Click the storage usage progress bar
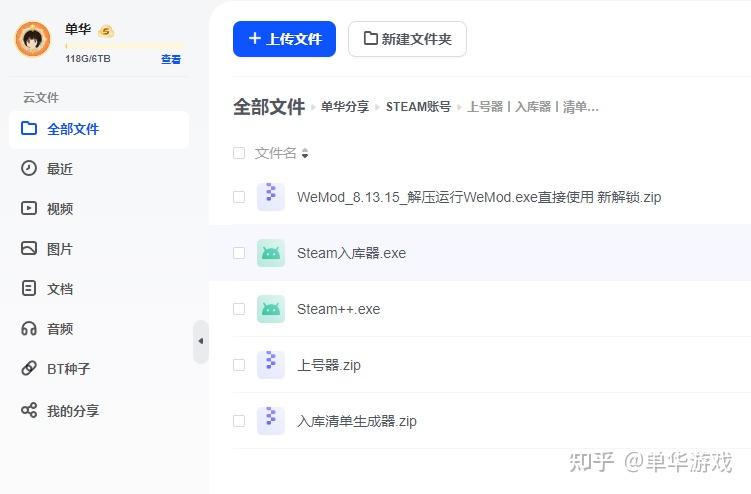 (x=124, y=46)
